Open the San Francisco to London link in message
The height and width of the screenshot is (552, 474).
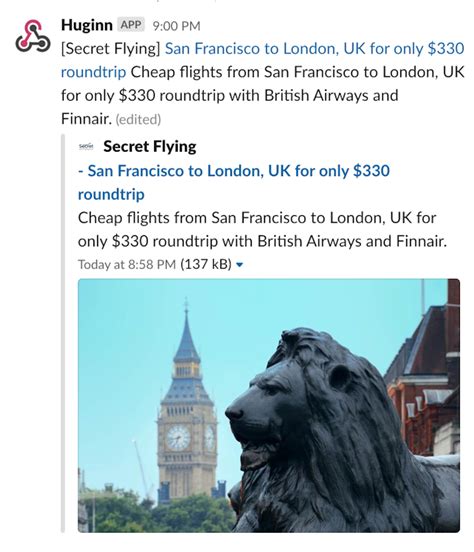click(314, 49)
